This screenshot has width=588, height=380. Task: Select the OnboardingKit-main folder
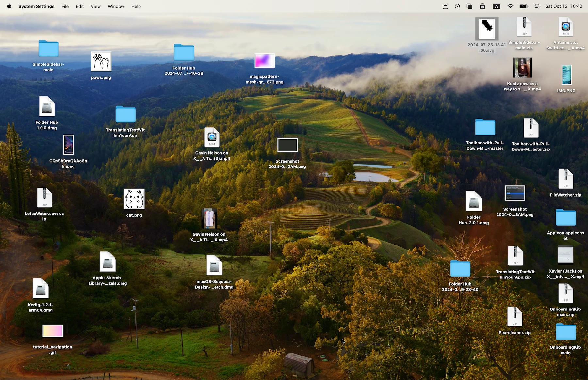coord(566,332)
